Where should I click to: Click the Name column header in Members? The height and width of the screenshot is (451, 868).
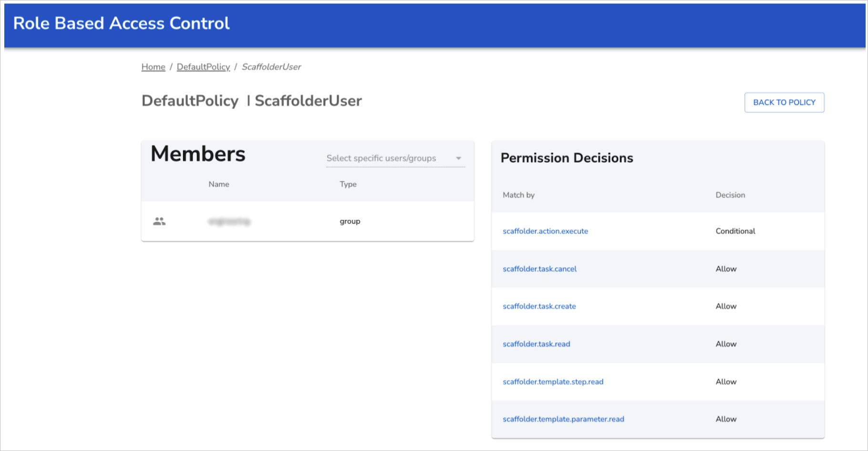[x=218, y=184]
